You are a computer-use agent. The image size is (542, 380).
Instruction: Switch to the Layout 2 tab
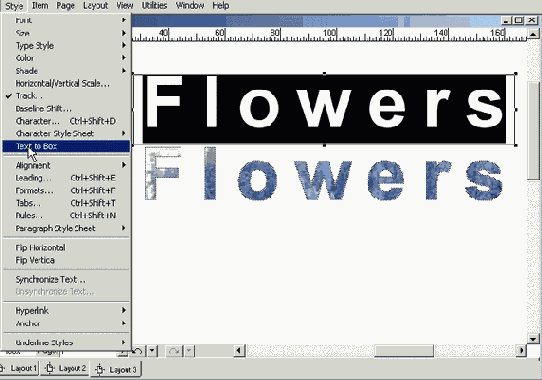[x=65, y=369]
